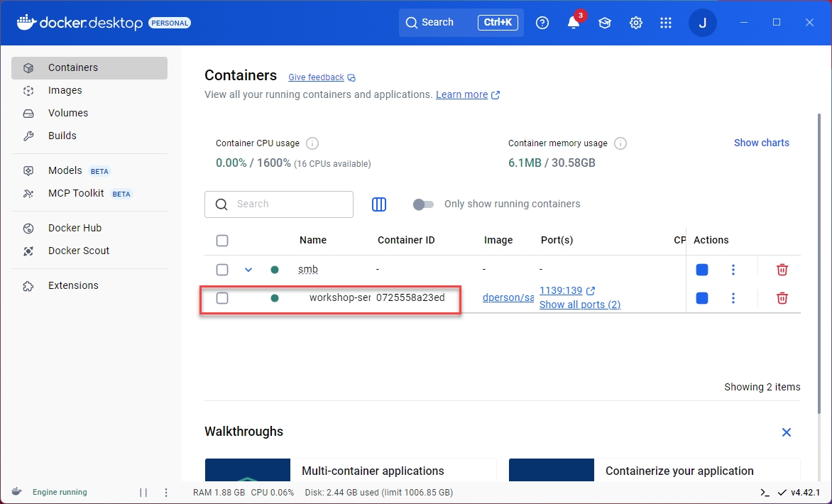832x504 pixels.
Task: Open more actions menu for workshop-server row
Action: click(x=733, y=298)
